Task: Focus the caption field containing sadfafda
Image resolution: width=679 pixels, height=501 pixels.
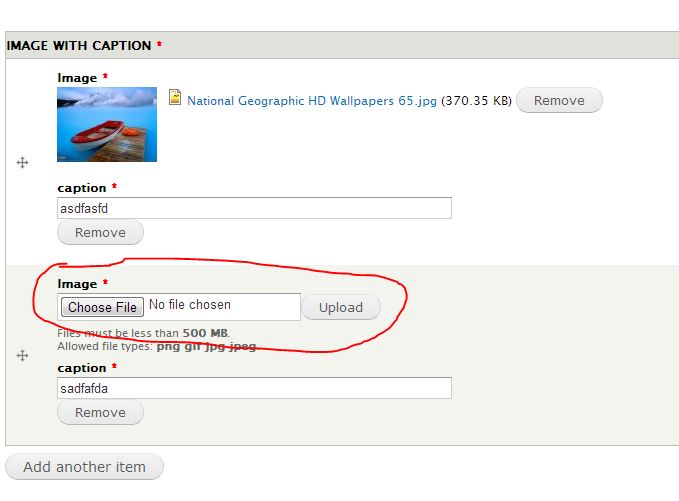Action: point(254,388)
